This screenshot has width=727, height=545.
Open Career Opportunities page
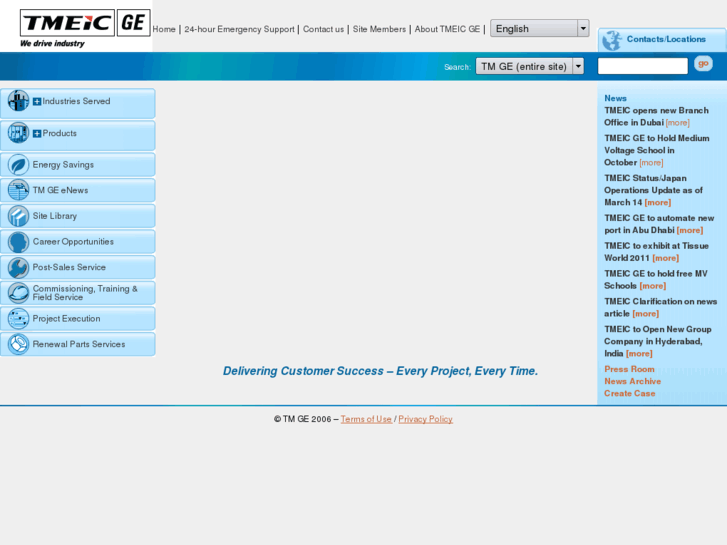point(73,242)
